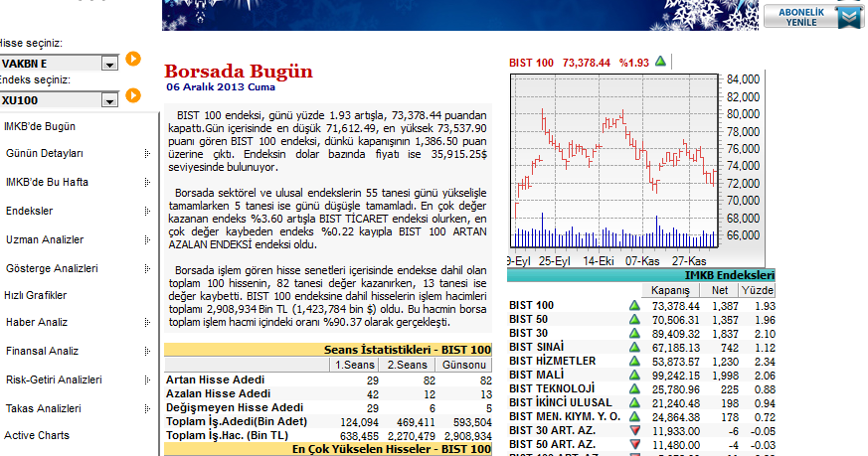The image size is (868, 456).
Task: Open Gösterge Analizleri menu item
Action: [x=52, y=268]
